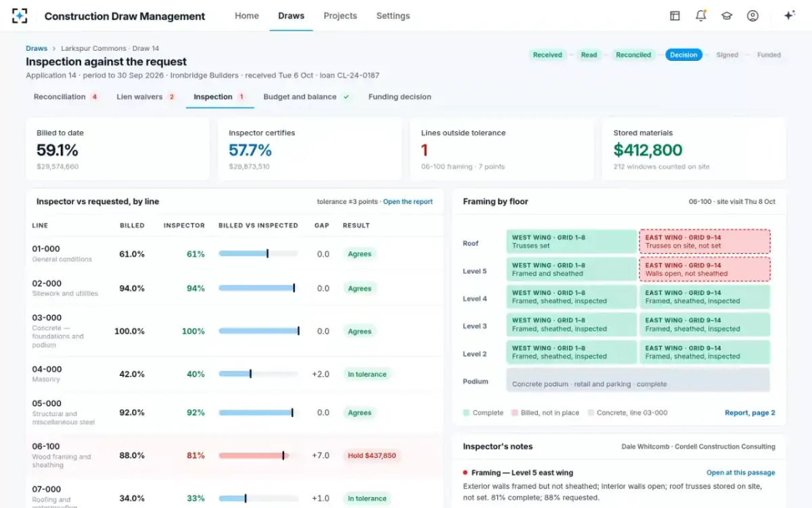Open the Funding decision tab
This screenshot has height=508, width=812.
pos(400,97)
